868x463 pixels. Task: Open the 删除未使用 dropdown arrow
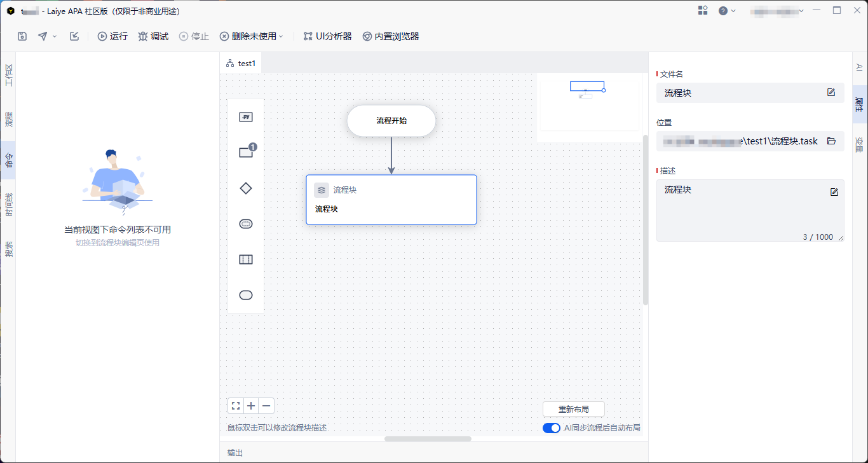(281, 36)
